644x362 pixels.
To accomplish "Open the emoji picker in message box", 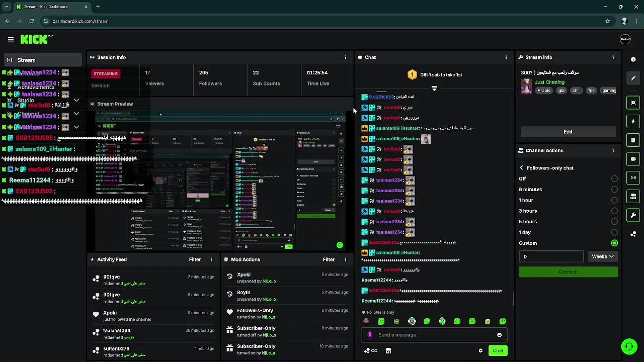I will [499, 335].
